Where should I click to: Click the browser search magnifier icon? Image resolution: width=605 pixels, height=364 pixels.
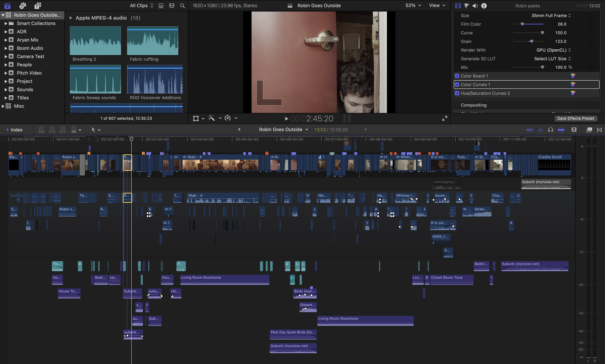(182, 6)
